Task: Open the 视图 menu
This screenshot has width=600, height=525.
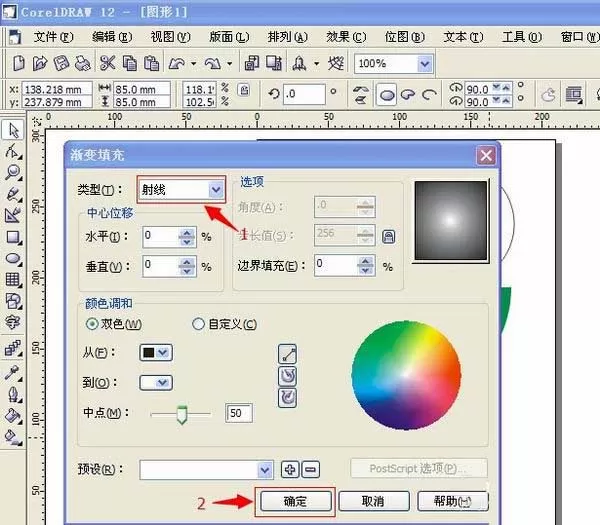Action: point(170,37)
